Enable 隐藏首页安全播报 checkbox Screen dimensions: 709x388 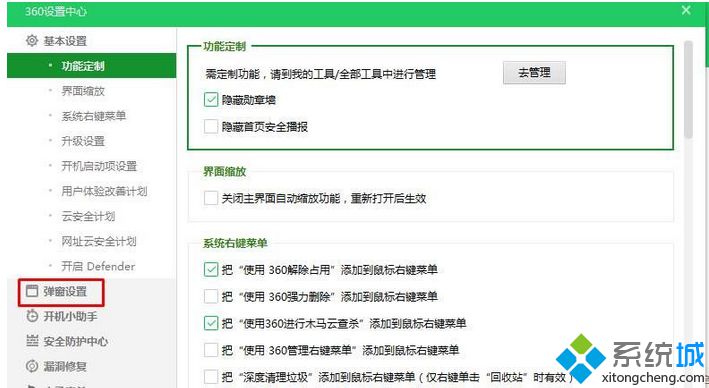click(x=211, y=127)
